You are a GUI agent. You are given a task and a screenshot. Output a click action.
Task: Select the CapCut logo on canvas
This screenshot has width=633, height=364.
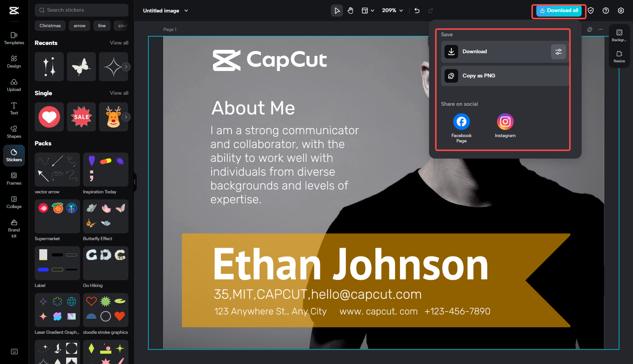coord(270,60)
